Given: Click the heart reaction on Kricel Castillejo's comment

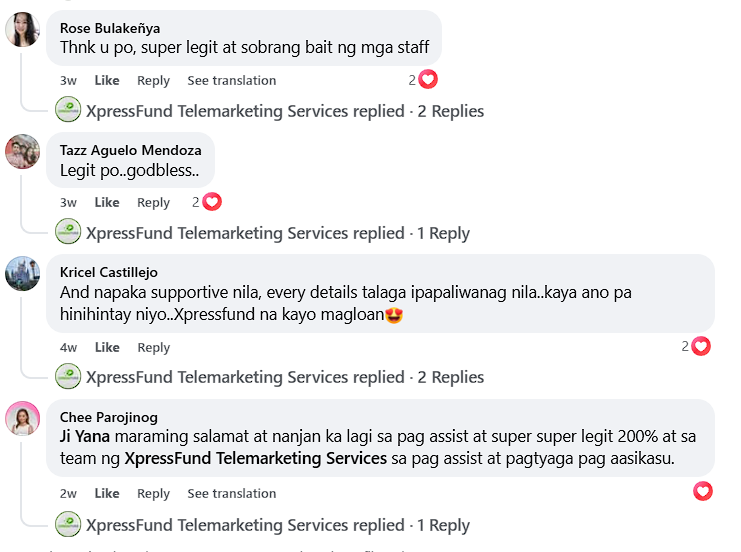Looking at the screenshot, I should 701,346.
